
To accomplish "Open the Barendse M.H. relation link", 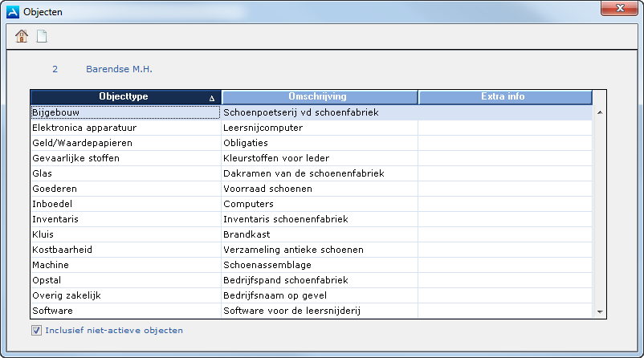I will 119,69.
